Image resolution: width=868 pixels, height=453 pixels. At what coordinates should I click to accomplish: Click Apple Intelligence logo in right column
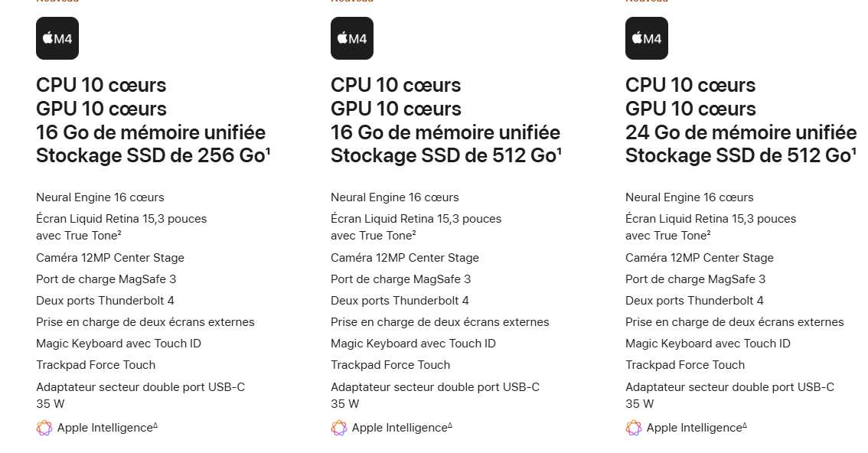pyautogui.click(x=633, y=428)
